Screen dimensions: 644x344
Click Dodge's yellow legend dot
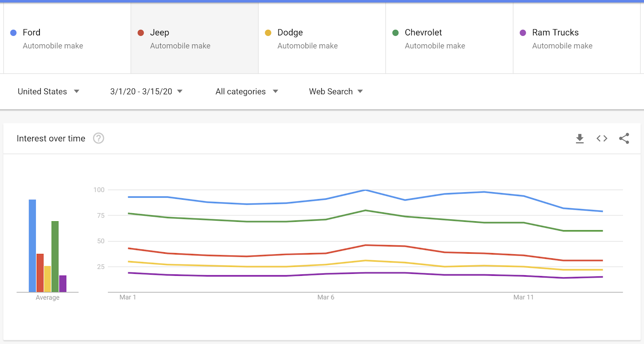[x=268, y=33]
